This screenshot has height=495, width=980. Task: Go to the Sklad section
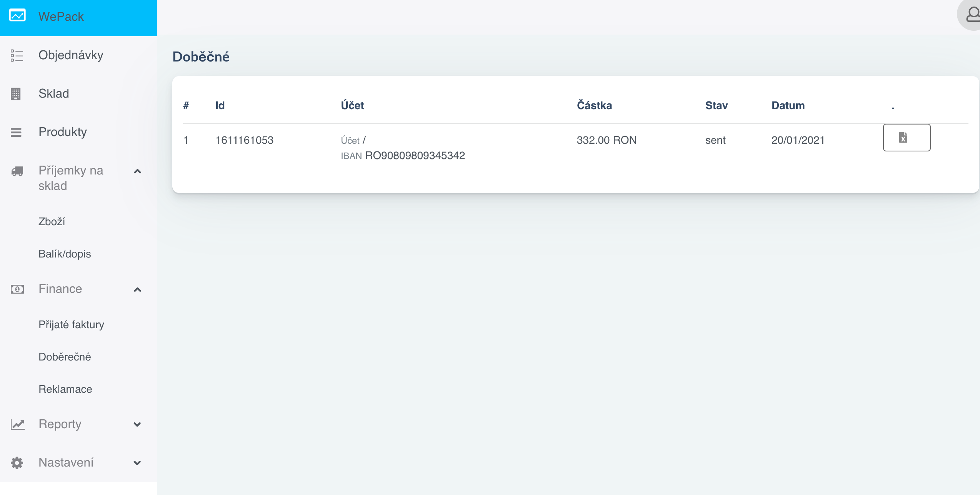[54, 93]
